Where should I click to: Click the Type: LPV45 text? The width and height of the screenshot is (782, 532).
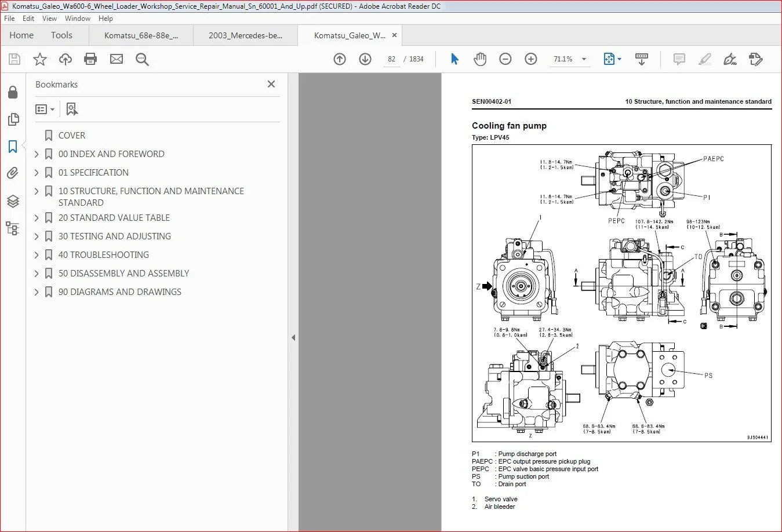[490, 138]
